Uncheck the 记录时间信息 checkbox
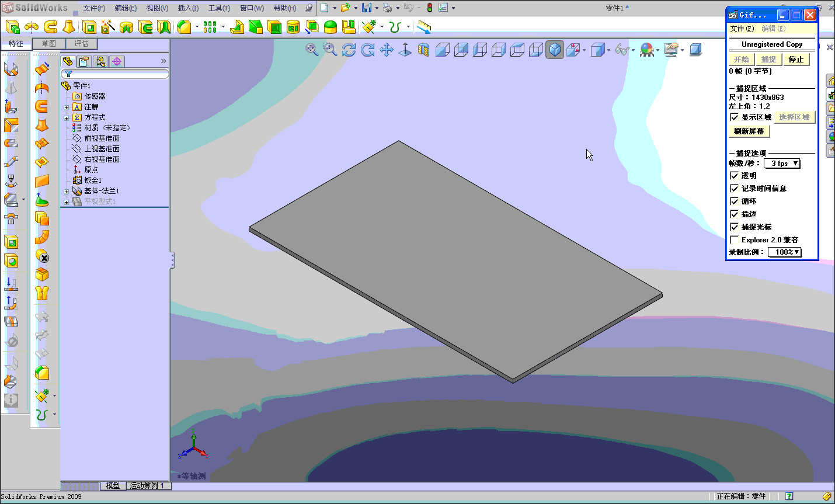The height and width of the screenshot is (504, 835). pyautogui.click(x=735, y=188)
